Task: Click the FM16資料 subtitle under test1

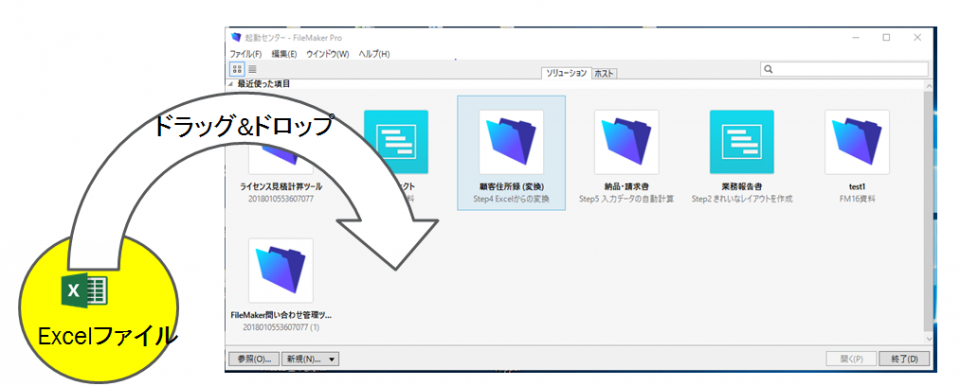Action: pos(857,199)
